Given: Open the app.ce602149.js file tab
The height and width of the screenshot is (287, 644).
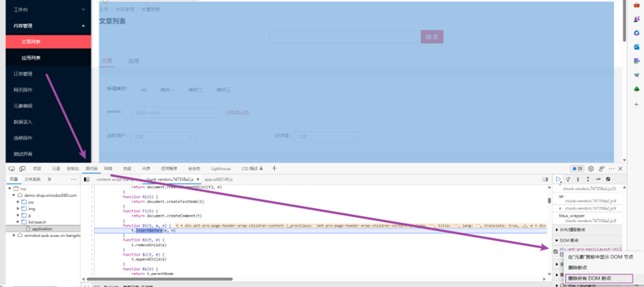Looking at the screenshot, I should click(x=218, y=180).
